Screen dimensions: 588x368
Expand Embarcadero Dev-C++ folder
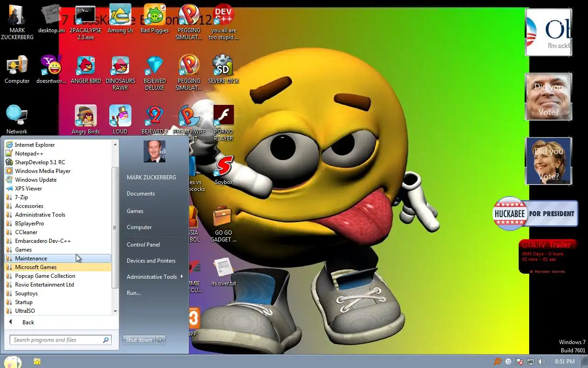[58, 241]
